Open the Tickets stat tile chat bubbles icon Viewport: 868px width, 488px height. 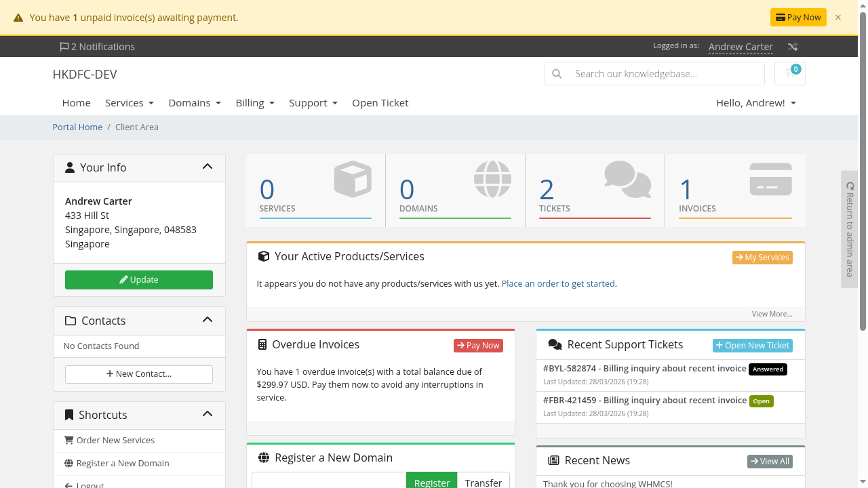click(x=628, y=180)
